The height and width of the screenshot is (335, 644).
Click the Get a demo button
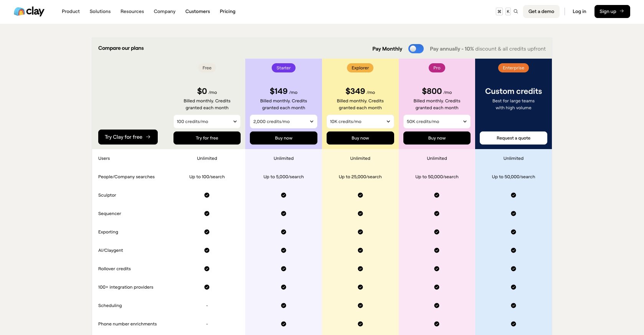tap(541, 11)
